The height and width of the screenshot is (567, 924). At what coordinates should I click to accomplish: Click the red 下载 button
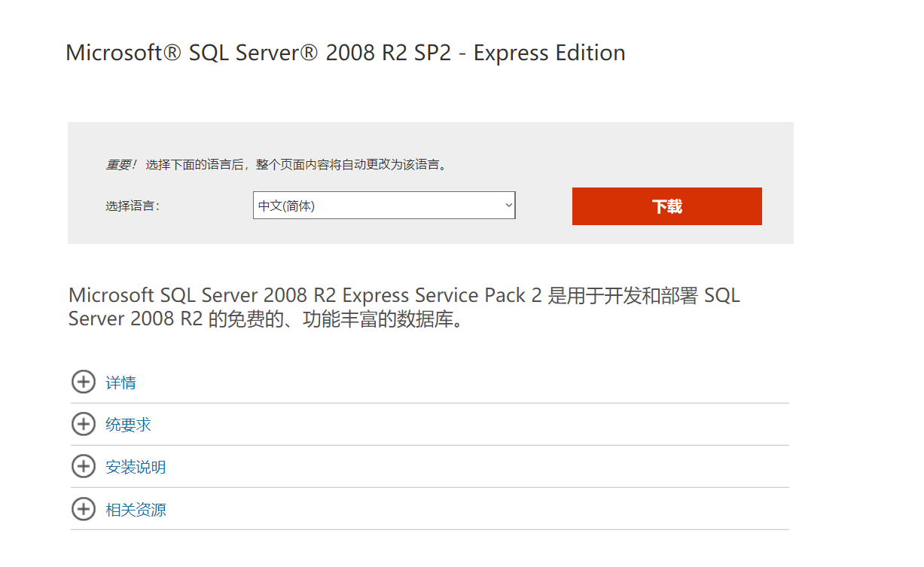pyautogui.click(x=666, y=206)
